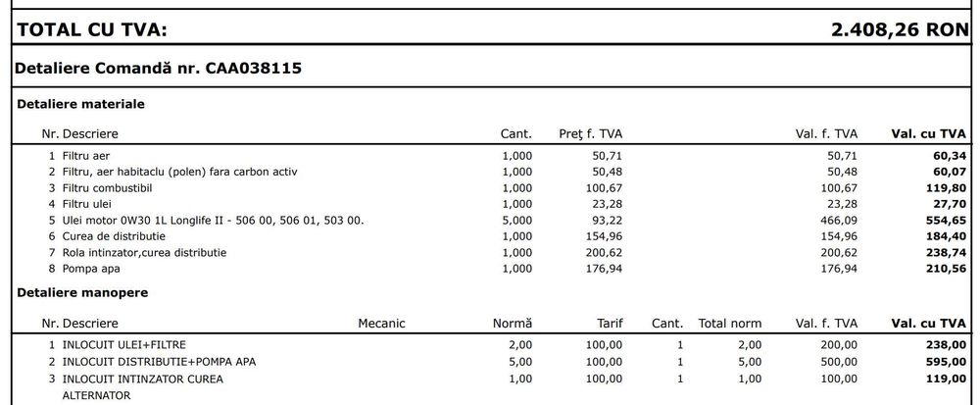The image size is (980, 405).
Task: Select the Filtru ulei item
Action: (x=88, y=204)
